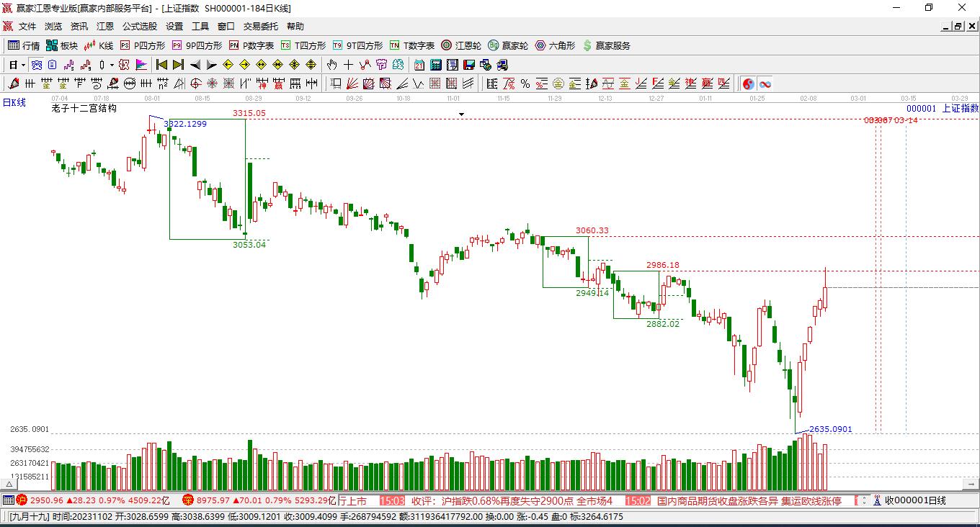980x527 pixels.
Task: Click the percent sign tool icon
Action: 525,84
